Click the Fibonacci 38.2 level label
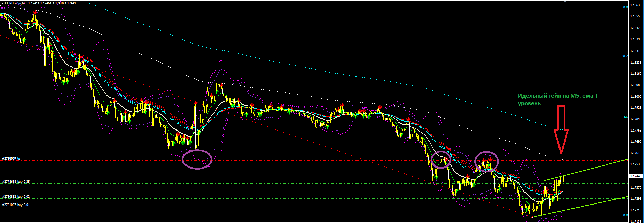Viewport: 644px width, 223px height. point(625,56)
